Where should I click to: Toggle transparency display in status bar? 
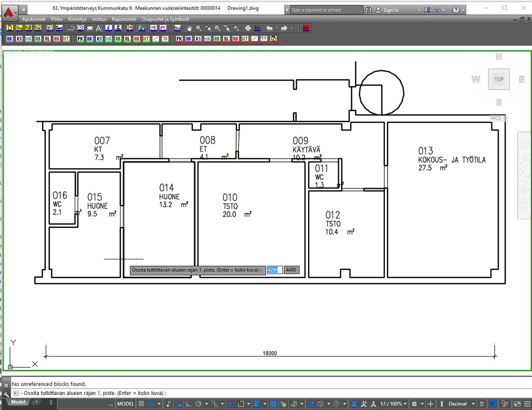pos(273,404)
